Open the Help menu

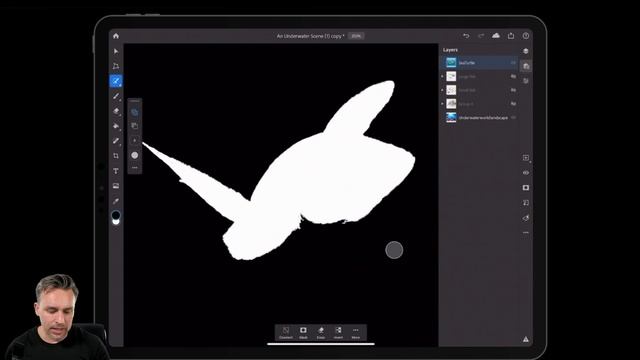[526, 36]
